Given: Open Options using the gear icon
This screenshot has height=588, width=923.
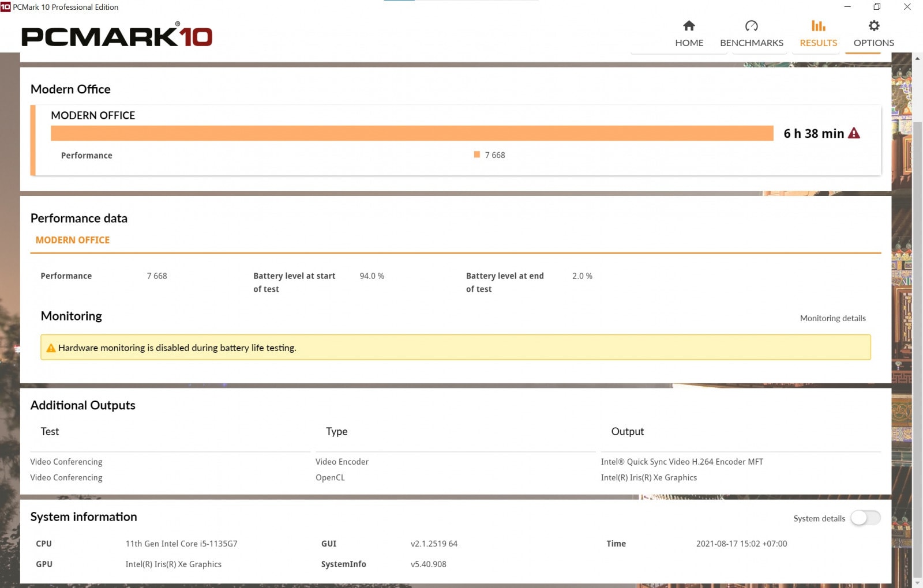Looking at the screenshot, I should point(873,26).
